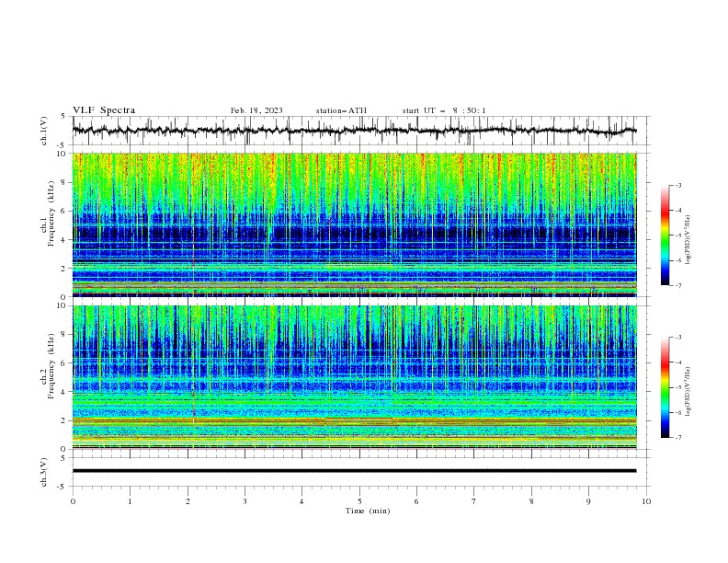Click the 'start UT = 8 :50: 1' text

[444, 110]
